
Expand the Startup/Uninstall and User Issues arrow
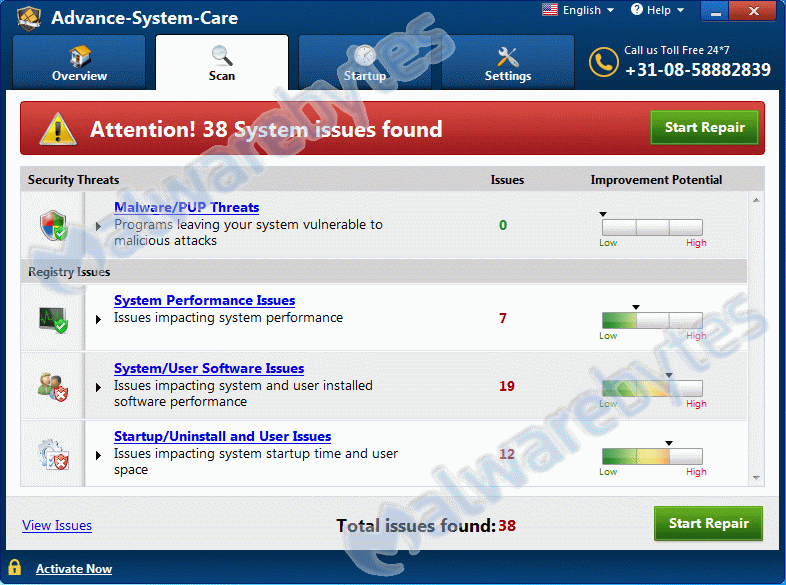pyautogui.click(x=98, y=455)
